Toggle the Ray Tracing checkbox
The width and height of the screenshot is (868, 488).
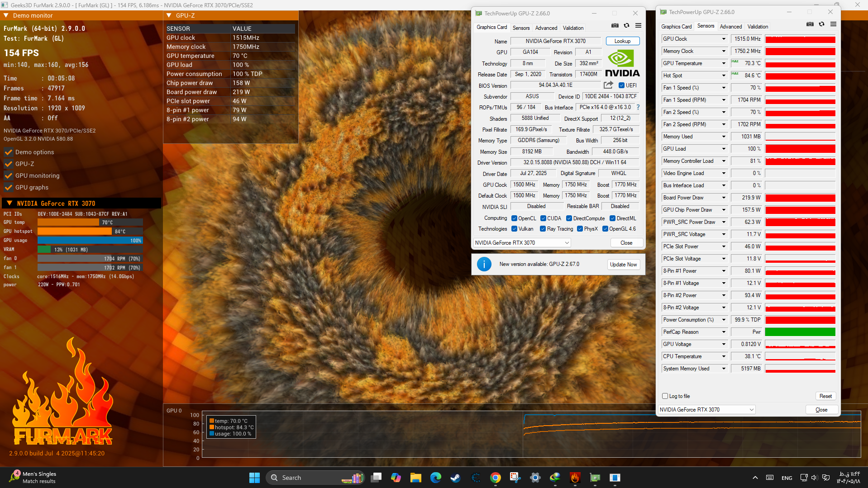(543, 229)
